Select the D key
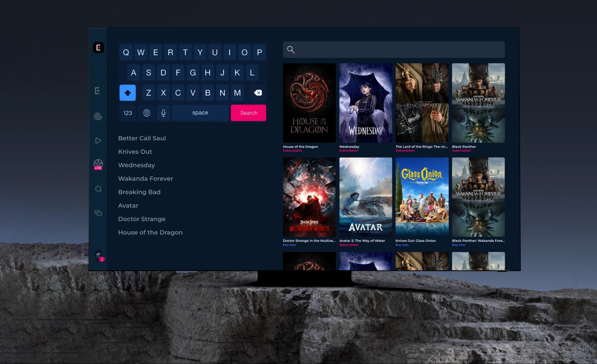597x364 pixels. [163, 73]
